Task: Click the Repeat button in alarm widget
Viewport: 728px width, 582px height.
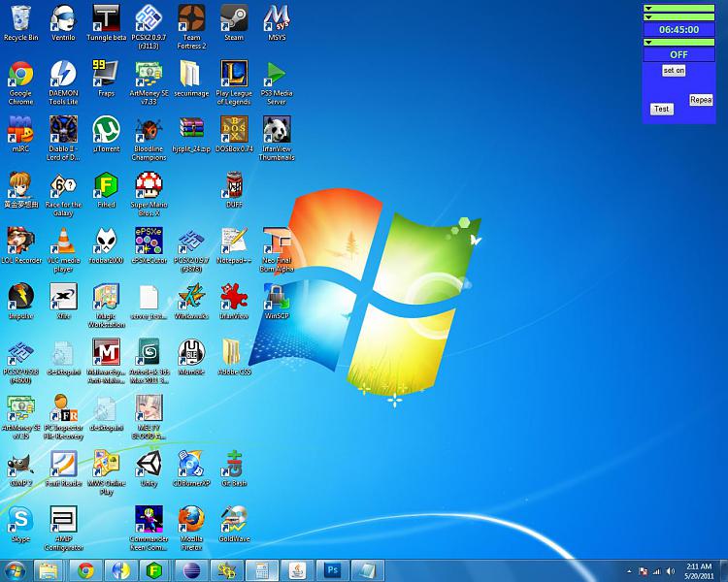Action: coord(701,100)
